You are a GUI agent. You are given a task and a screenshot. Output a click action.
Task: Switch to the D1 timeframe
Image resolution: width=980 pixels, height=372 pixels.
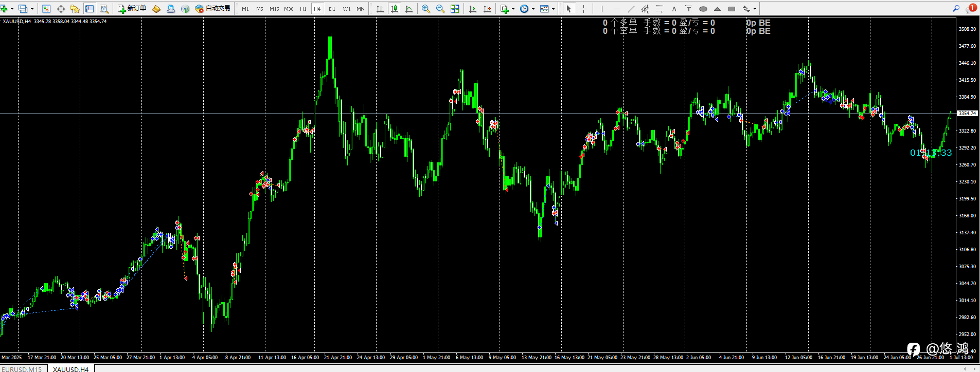click(x=332, y=9)
